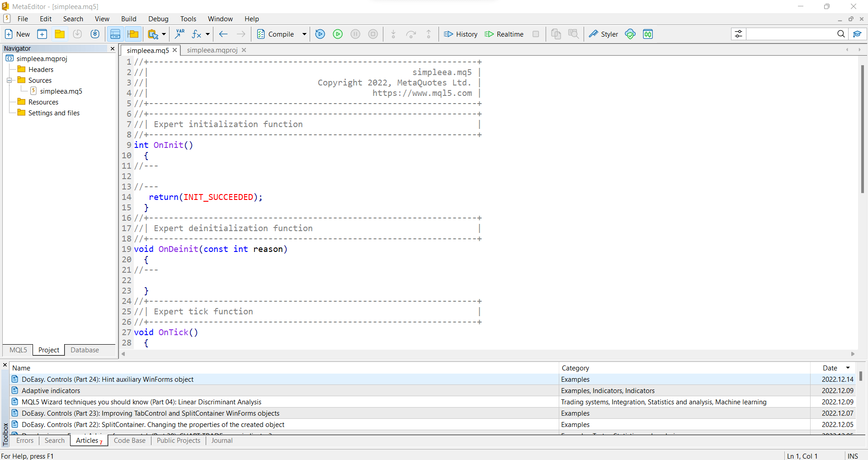
Task: Open search options sliders icon
Action: (x=738, y=34)
